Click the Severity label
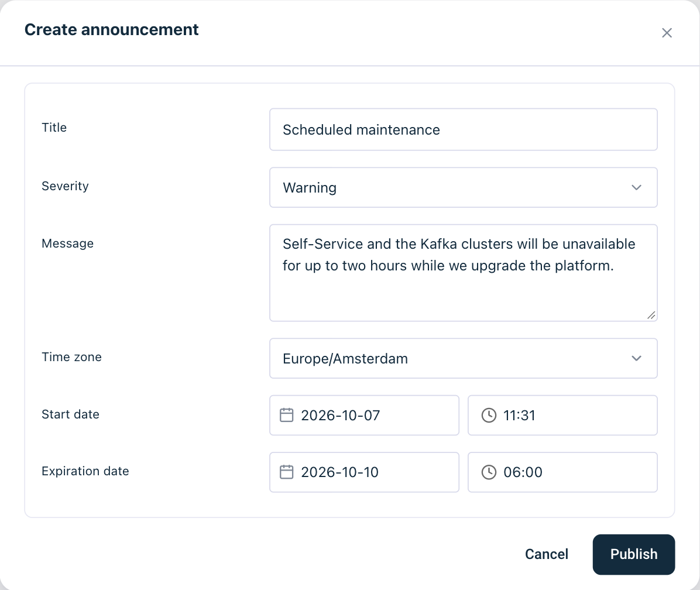 65,186
